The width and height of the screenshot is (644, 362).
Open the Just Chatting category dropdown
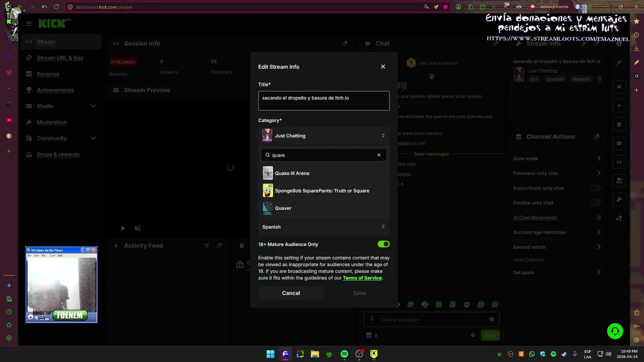click(x=324, y=136)
